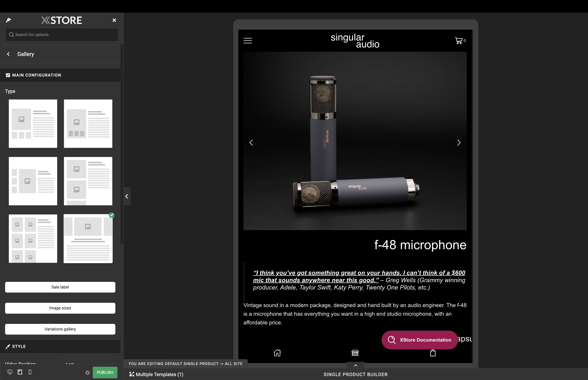Toggle the second row left gallery layout
The width and height of the screenshot is (588, 380).
pos(33,181)
